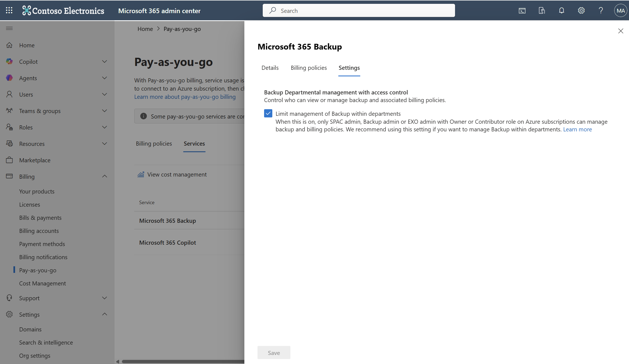
Task: Switch to panel's Billing policies tab
Action: [309, 68]
